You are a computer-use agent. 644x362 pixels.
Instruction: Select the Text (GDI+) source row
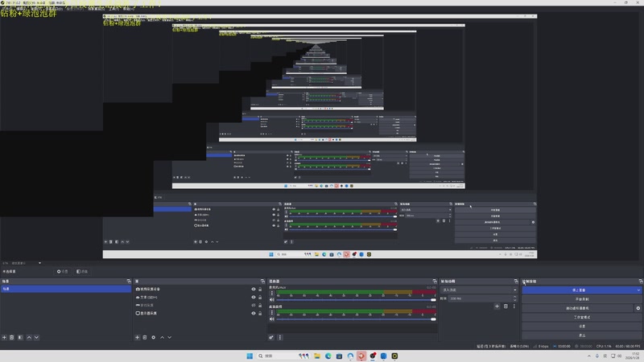pos(198,297)
